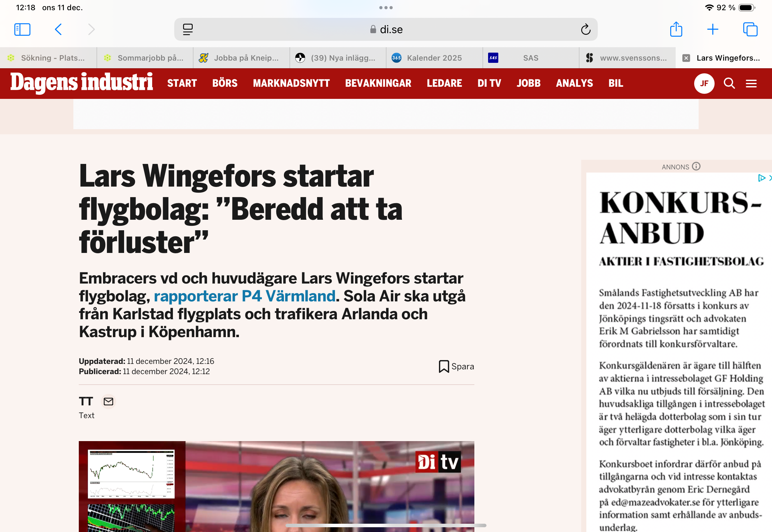Viewport: 772px width, 532px height.
Task: Go back with the back arrow
Action: [58, 29]
